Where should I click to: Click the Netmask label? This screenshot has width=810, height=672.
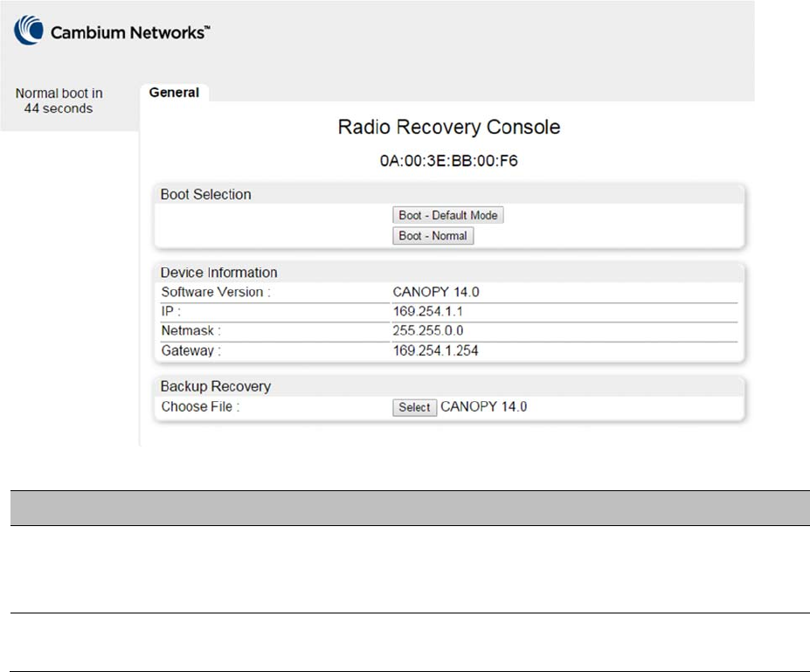click(191, 330)
